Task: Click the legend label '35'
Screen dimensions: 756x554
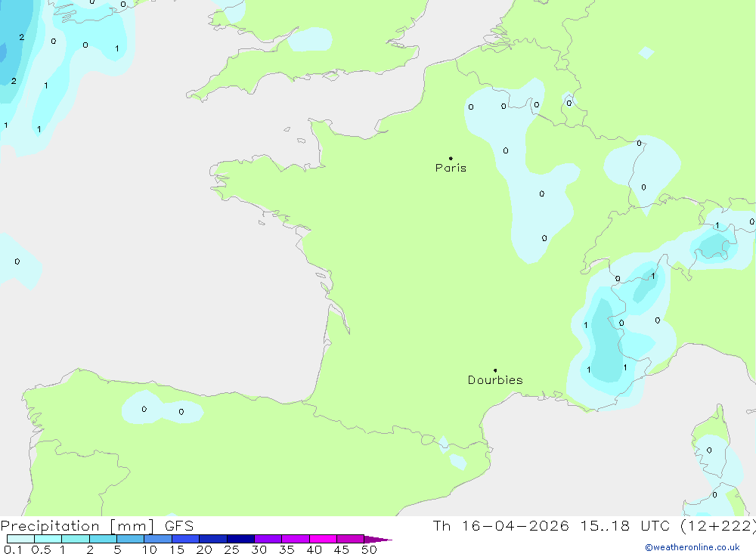Action: pos(287,549)
